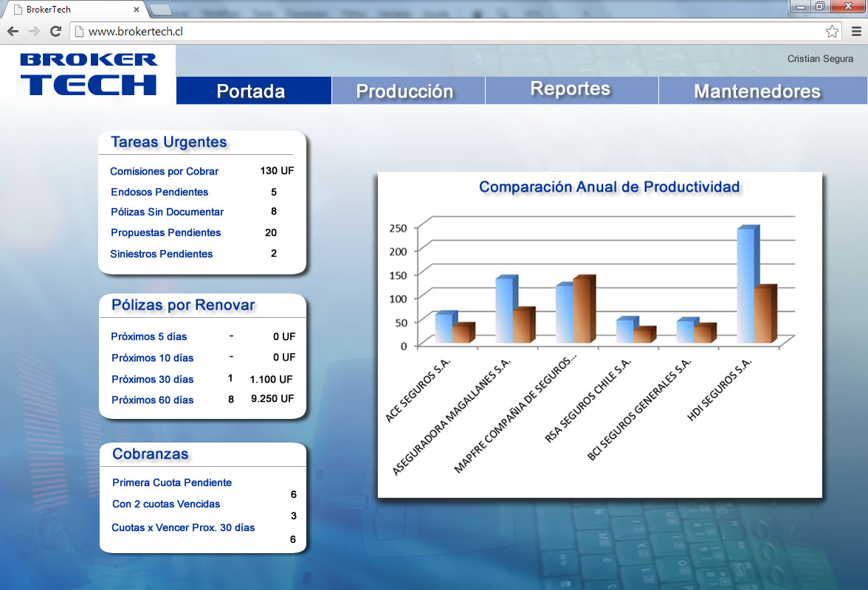Click the browser back arrow

click(13, 32)
